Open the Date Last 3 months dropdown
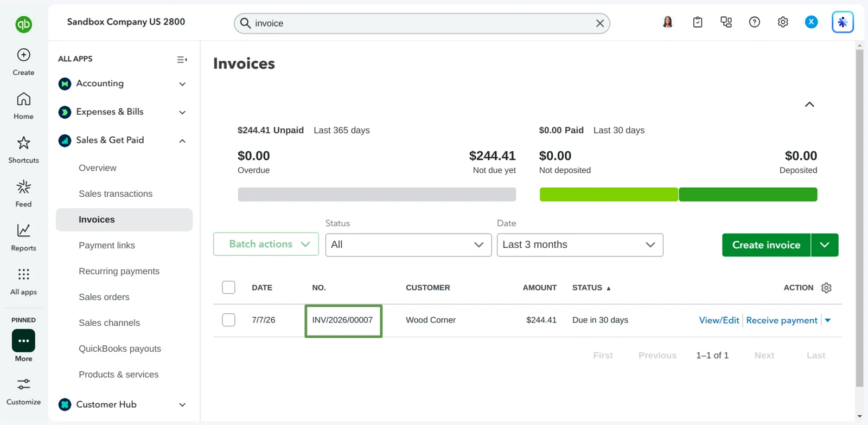Image resolution: width=868 pixels, height=425 pixels. coord(580,245)
